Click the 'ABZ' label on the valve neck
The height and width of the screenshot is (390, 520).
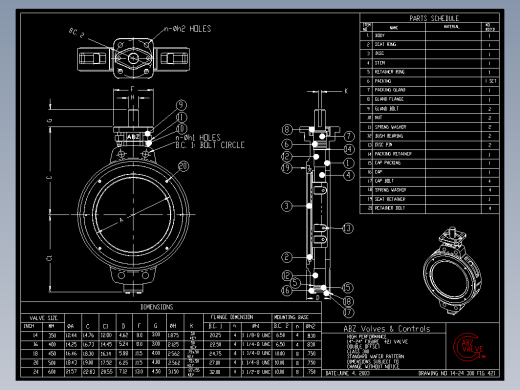coord(133,137)
